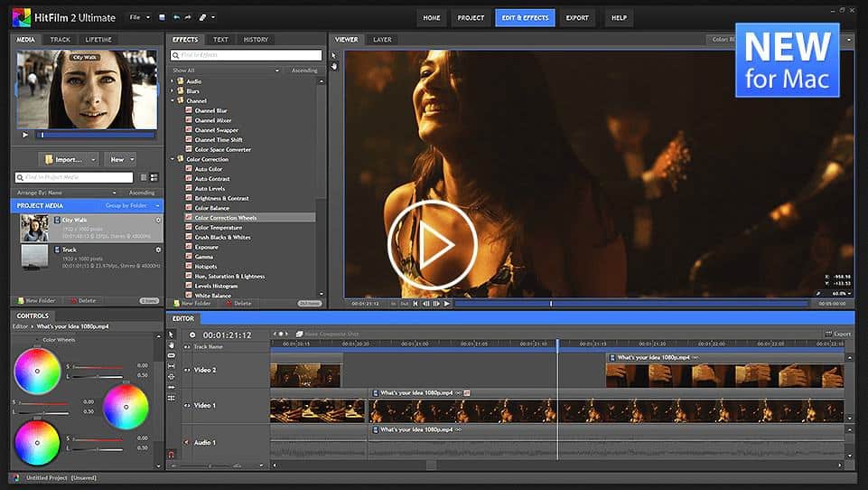
Task: Click the Make Composite Shot icon
Action: (x=299, y=334)
